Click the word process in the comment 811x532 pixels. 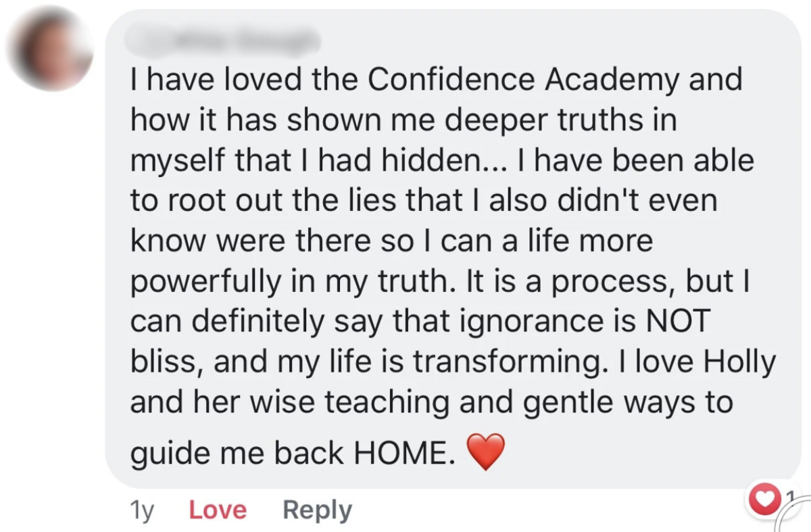[x=606, y=282]
